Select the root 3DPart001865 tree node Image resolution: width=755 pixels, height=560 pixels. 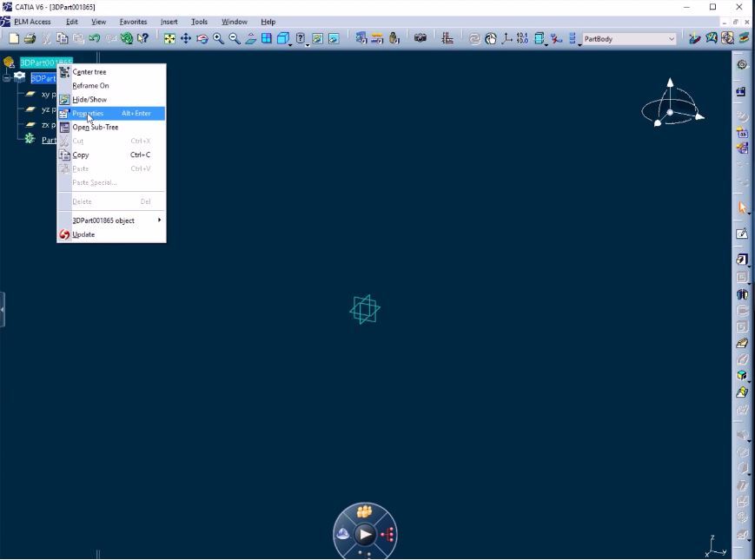click(45, 63)
